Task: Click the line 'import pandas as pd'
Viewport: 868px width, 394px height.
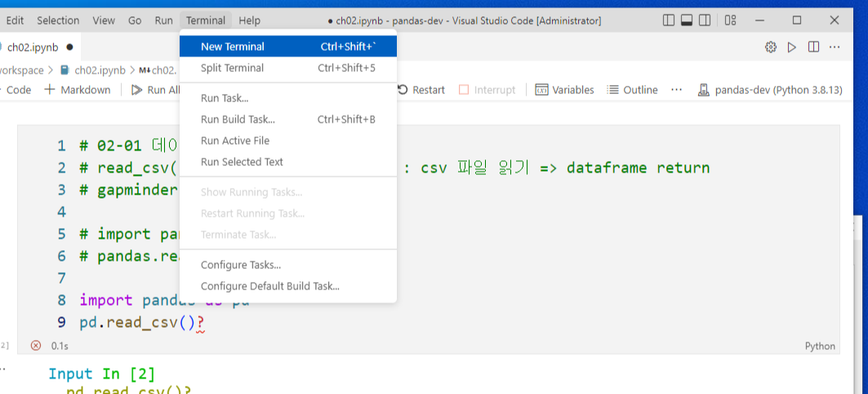Action: [x=164, y=300]
